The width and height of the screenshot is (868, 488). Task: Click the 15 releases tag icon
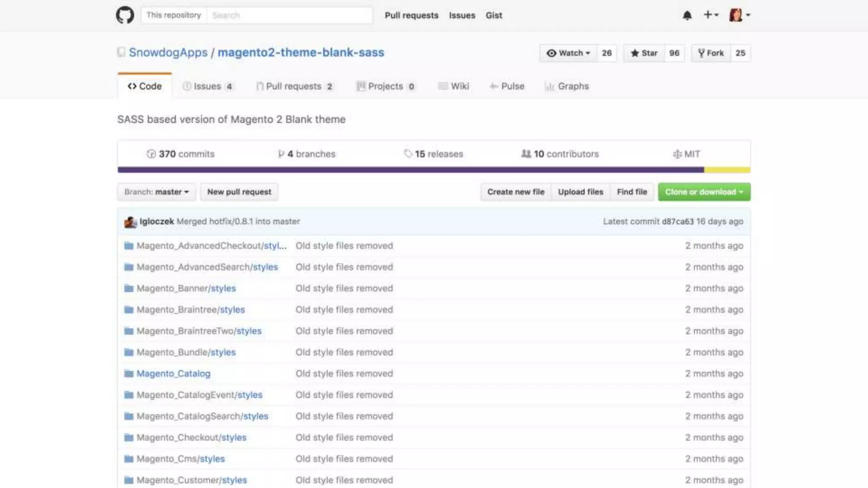point(408,154)
